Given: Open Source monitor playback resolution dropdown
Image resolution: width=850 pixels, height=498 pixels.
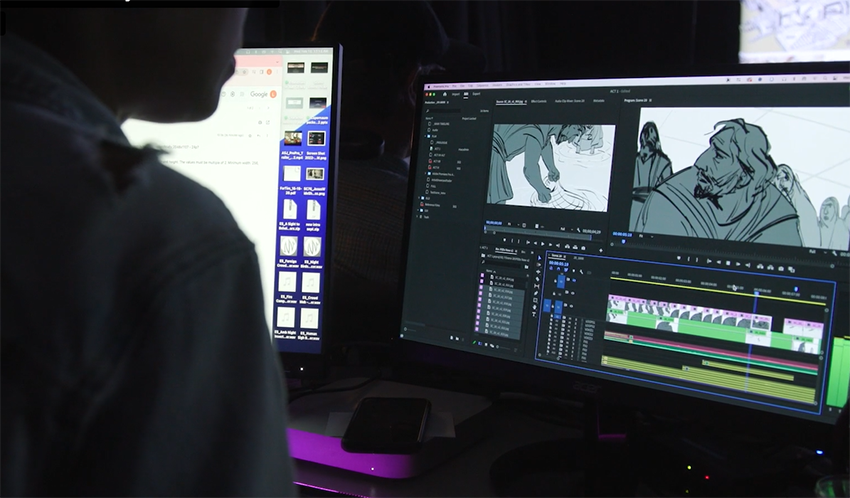Looking at the screenshot, I should click(566, 229).
